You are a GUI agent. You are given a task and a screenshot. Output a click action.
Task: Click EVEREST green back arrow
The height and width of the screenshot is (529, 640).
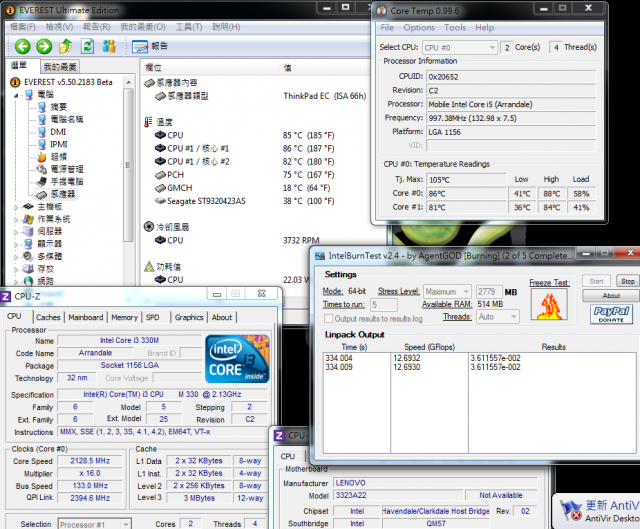(x=22, y=47)
